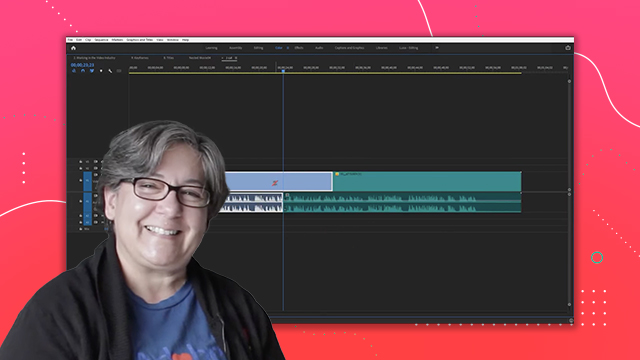This screenshot has height=360, width=640.
Task: Switch to the Libraries workspace
Action: (382, 48)
